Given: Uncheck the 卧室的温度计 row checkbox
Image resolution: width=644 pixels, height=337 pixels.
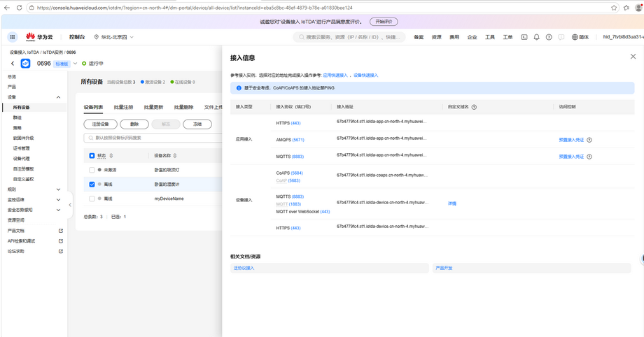Looking at the screenshot, I should [x=92, y=185].
